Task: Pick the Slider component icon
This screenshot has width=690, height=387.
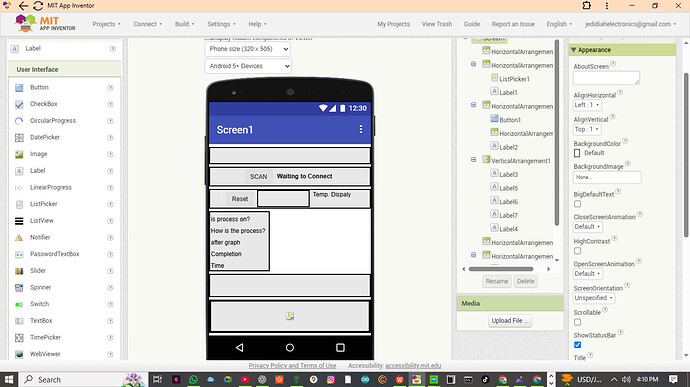Action: pyautogui.click(x=19, y=271)
